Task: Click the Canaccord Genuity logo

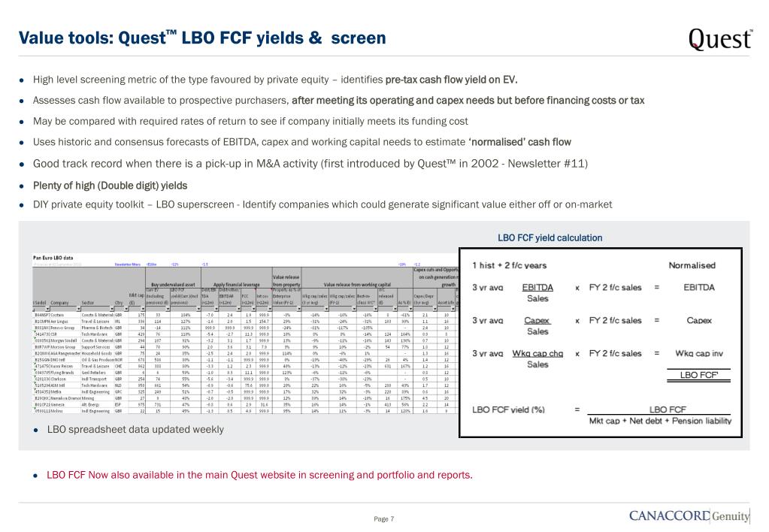Action: (x=689, y=515)
